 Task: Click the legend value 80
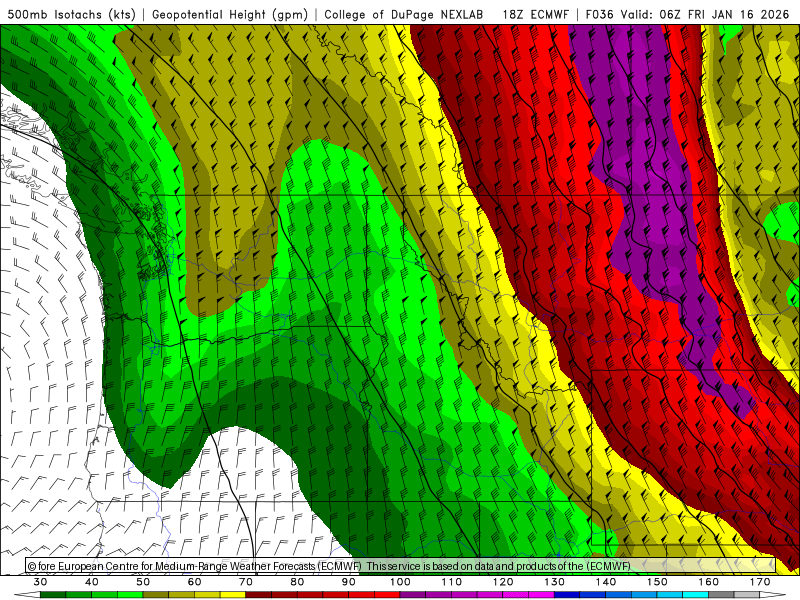297,582
